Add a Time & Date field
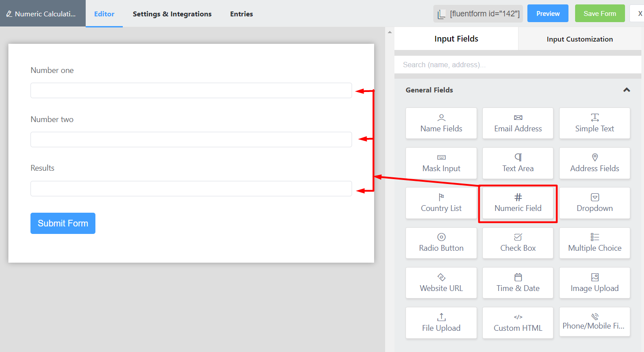 tap(518, 283)
